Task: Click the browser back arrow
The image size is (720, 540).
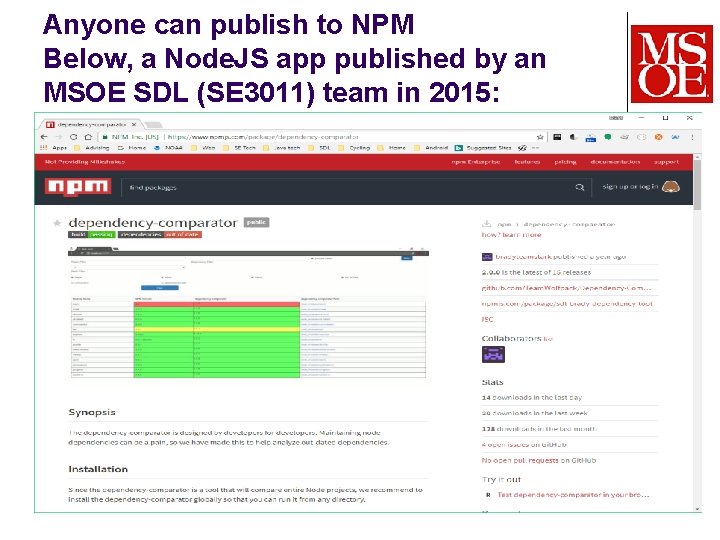Action: (x=44, y=137)
